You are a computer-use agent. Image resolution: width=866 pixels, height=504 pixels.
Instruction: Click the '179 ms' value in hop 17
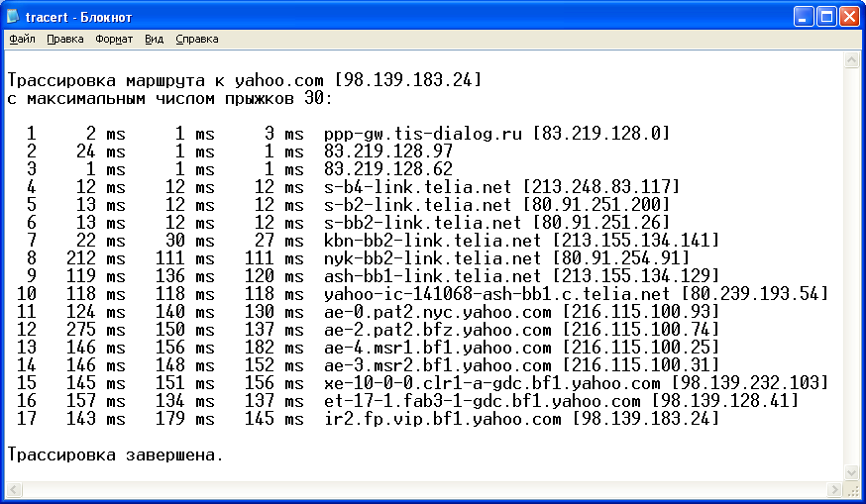point(185,419)
